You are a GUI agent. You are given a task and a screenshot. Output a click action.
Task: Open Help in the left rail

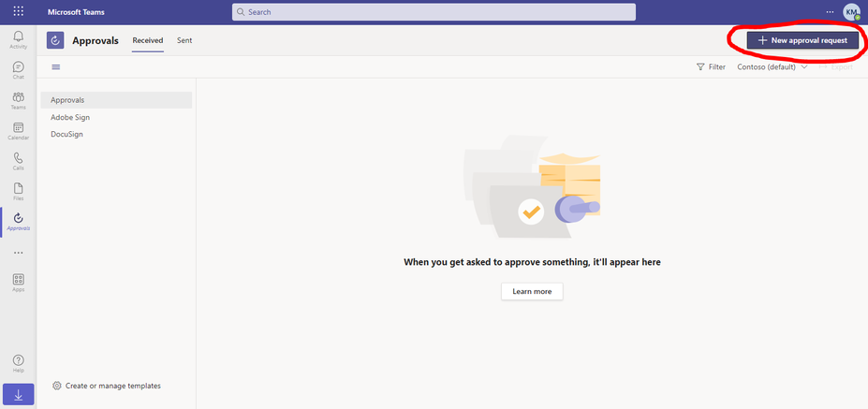coord(19,364)
